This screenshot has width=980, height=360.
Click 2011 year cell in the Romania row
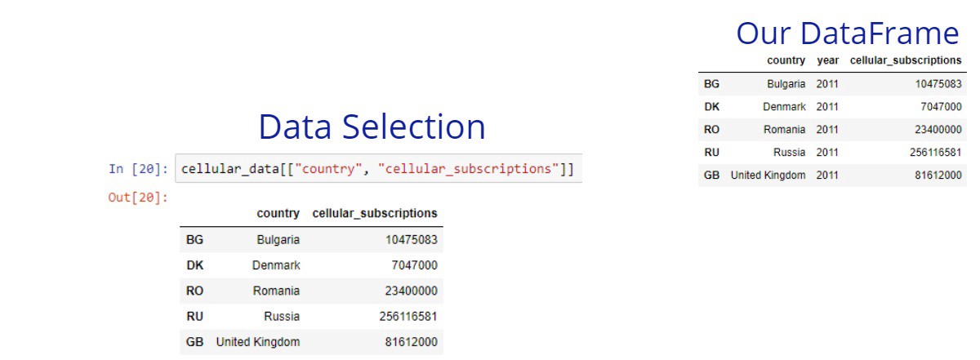pyautogui.click(x=827, y=129)
